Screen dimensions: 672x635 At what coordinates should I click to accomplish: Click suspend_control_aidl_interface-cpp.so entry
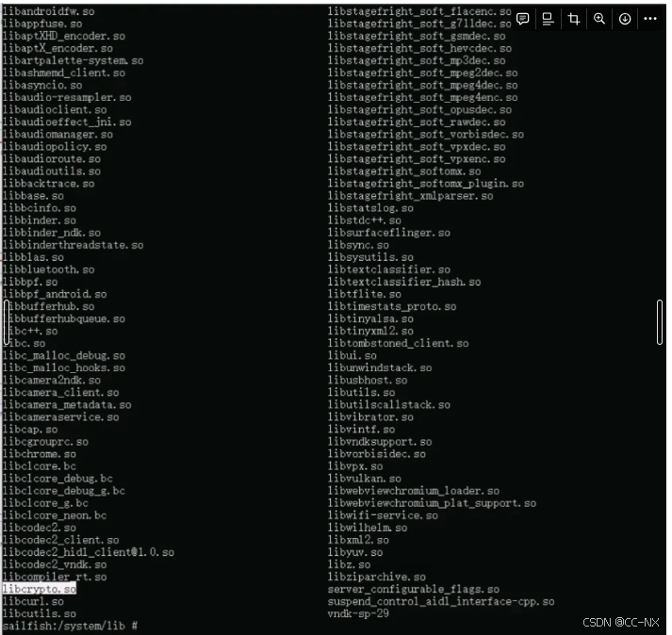(x=441, y=602)
